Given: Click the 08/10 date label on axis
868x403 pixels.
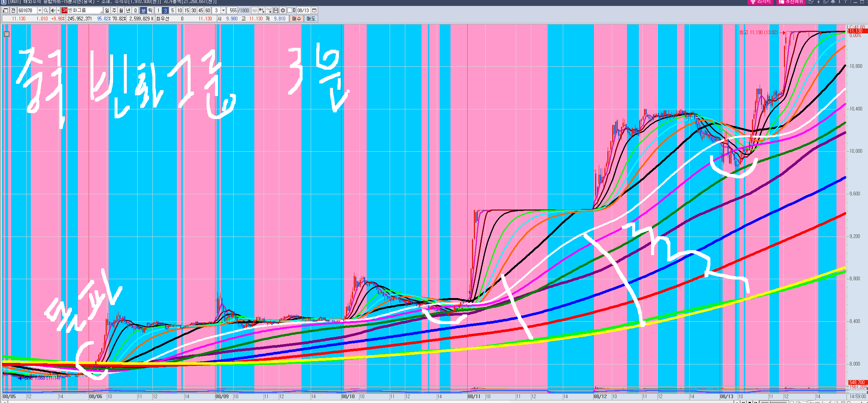Looking at the screenshot, I should (348, 396).
